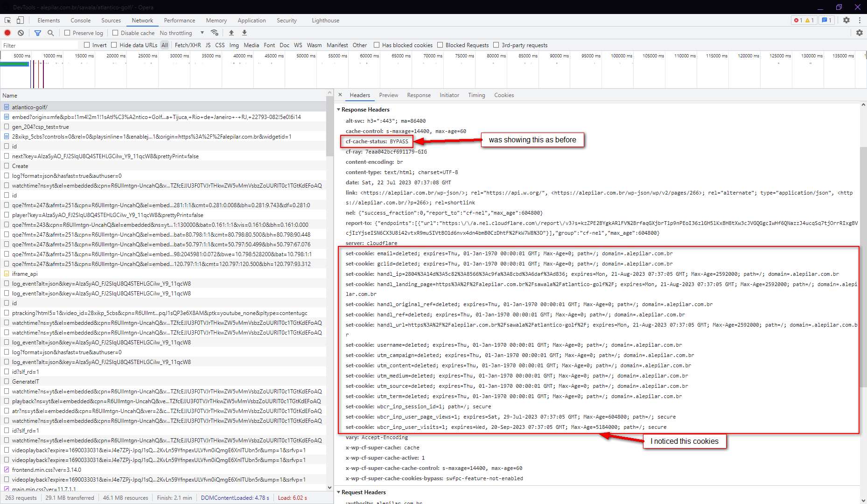Switch to the Console panel tab

pos(80,21)
